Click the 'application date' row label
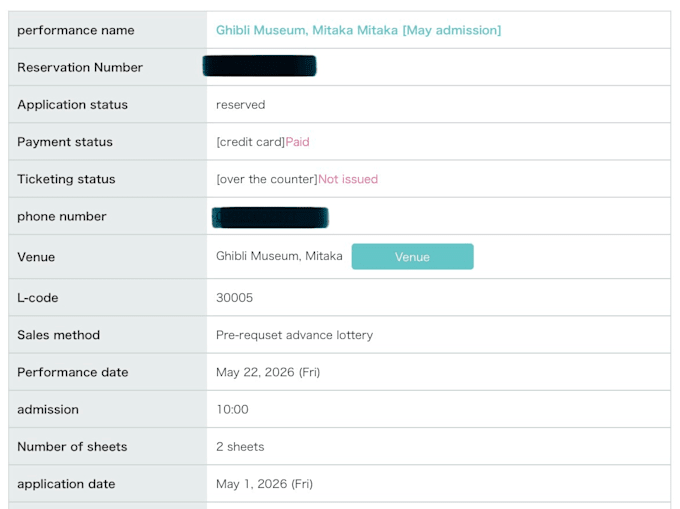 tap(66, 484)
